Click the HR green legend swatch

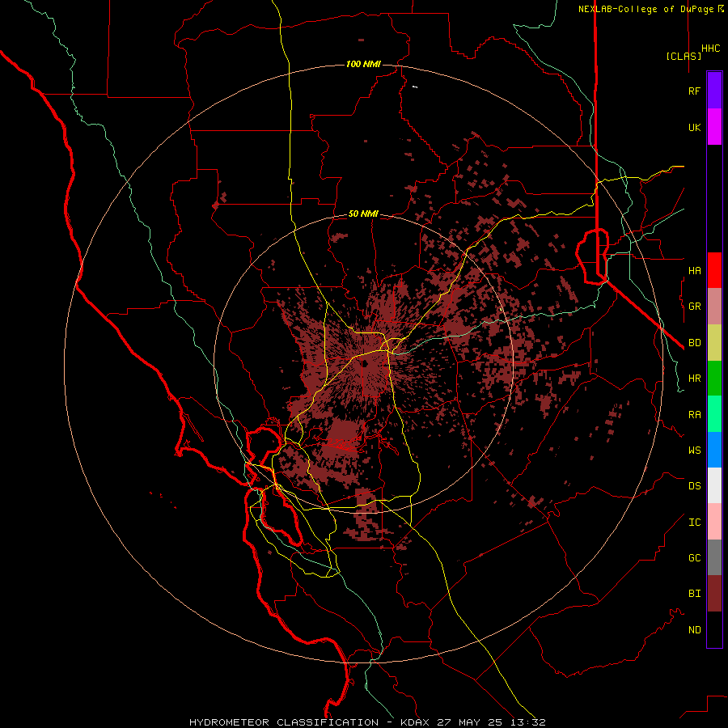(x=714, y=378)
